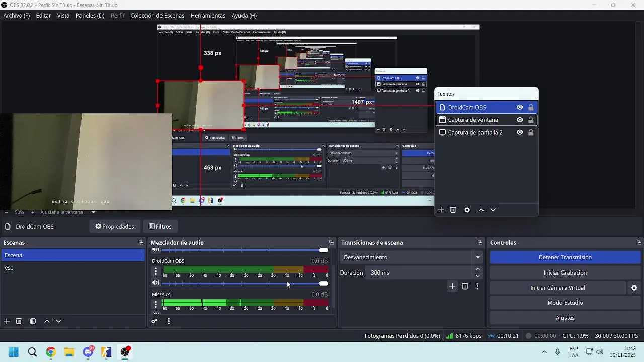Open the Colección de Escenas menu
The height and width of the screenshot is (362, 644).
click(157, 16)
